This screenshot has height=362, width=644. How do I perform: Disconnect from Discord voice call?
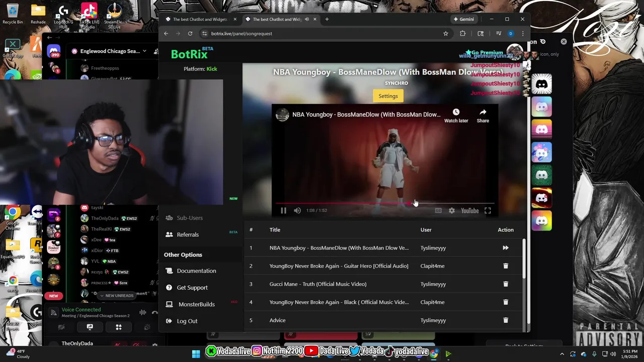(x=155, y=313)
